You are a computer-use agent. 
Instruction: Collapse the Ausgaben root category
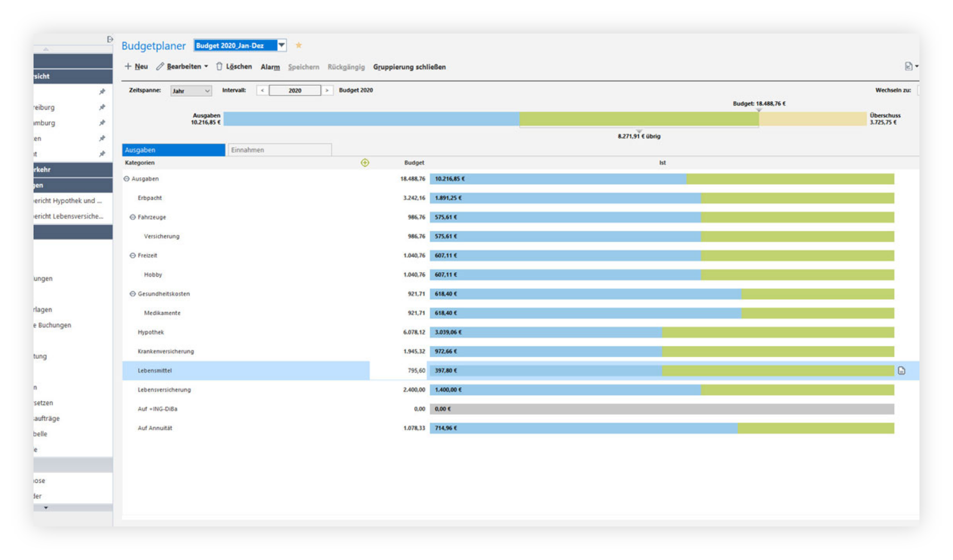[127, 179]
